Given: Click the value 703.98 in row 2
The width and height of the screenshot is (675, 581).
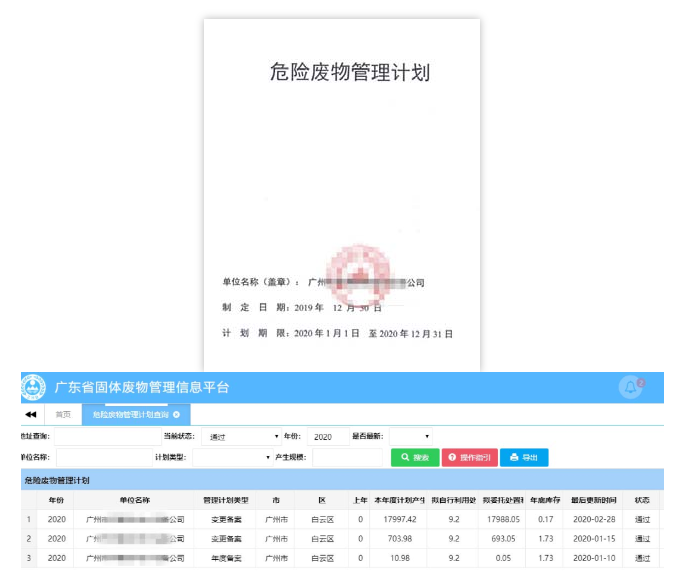Looking at the screenshot, I should (x=400, y=539).
